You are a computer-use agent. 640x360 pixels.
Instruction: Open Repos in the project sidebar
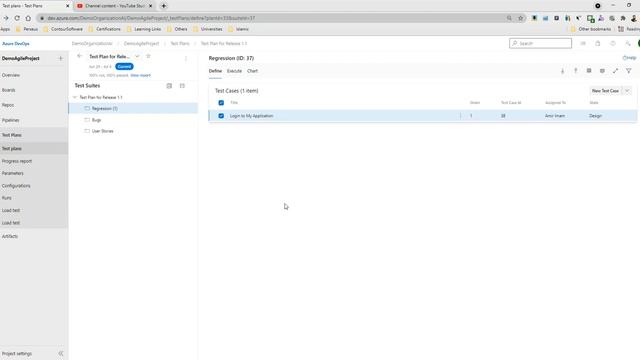pos(8,105)
